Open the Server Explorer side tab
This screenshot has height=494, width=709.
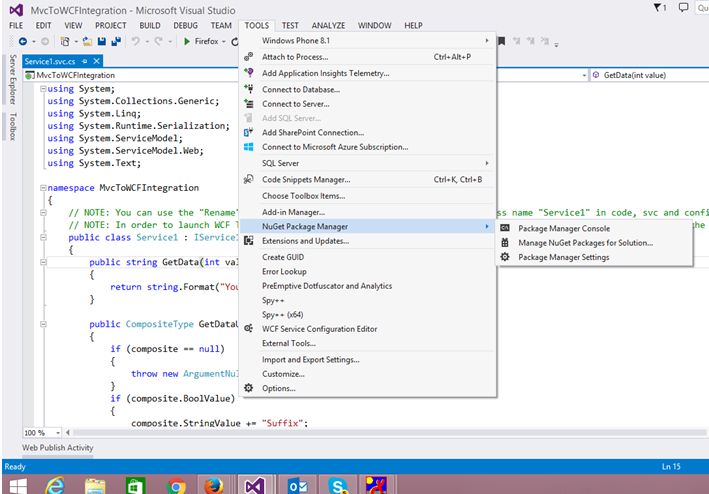pyautogui.click(x=12, y=79)
